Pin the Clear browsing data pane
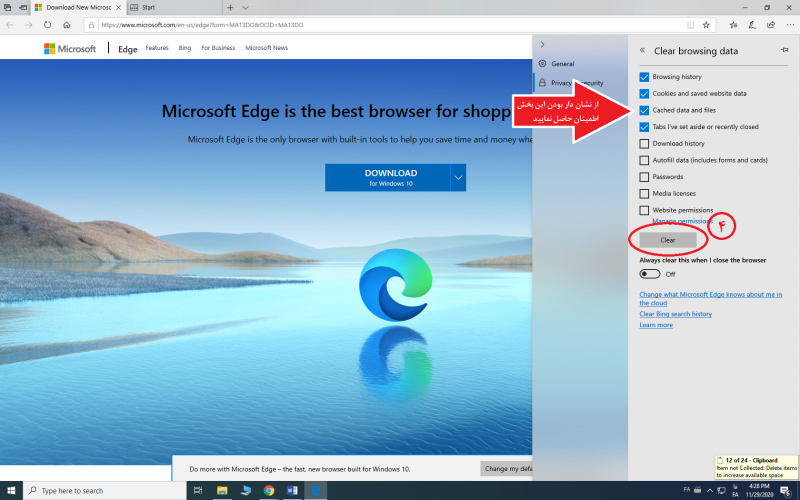 (784, 49)
